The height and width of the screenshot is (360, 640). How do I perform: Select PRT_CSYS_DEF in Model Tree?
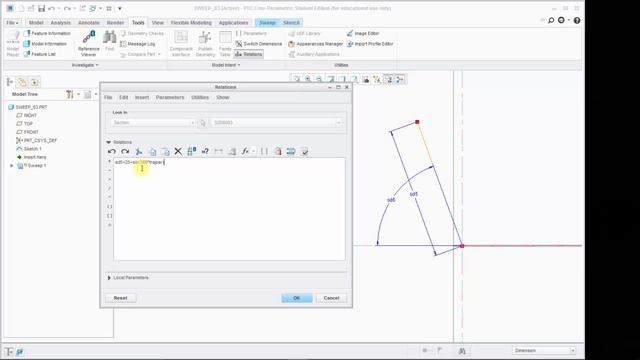click(x=36, y=140)
